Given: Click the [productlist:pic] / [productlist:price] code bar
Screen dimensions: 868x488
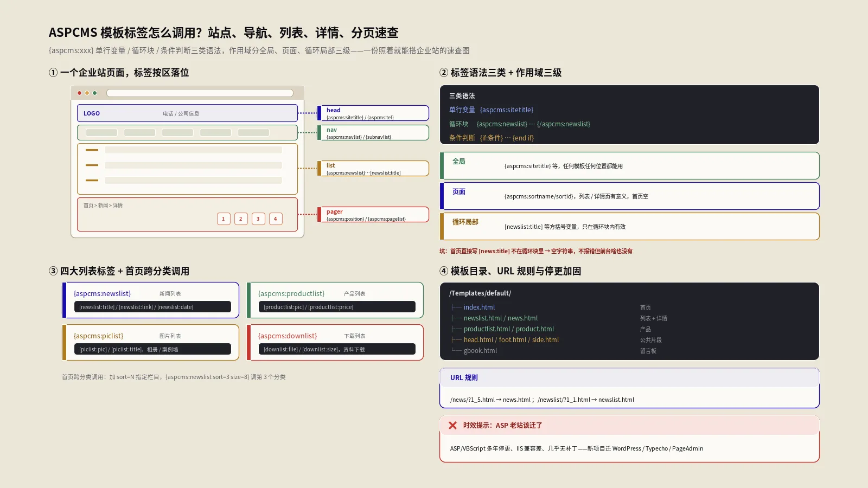Looking at the screenshot, I should tap(337, 307).
